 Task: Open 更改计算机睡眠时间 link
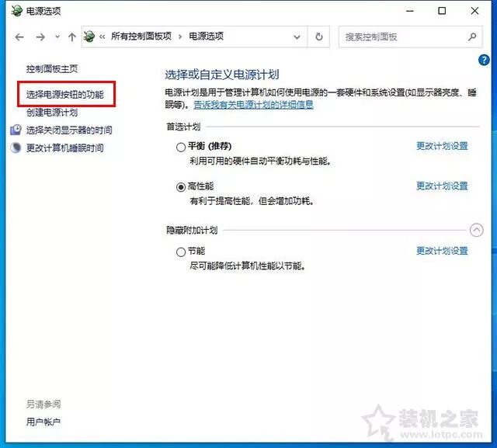(x=65, y=148)
